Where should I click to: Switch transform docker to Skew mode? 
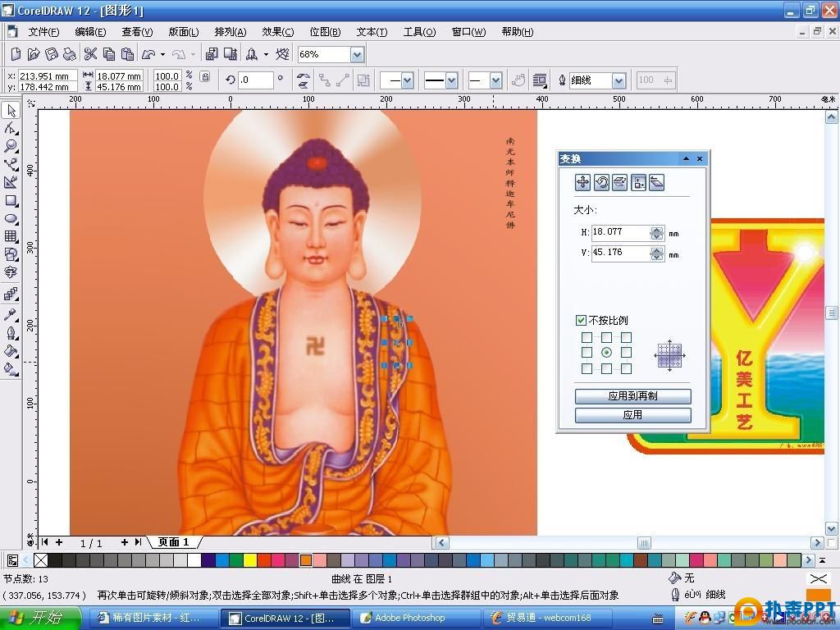coord(657,183)
